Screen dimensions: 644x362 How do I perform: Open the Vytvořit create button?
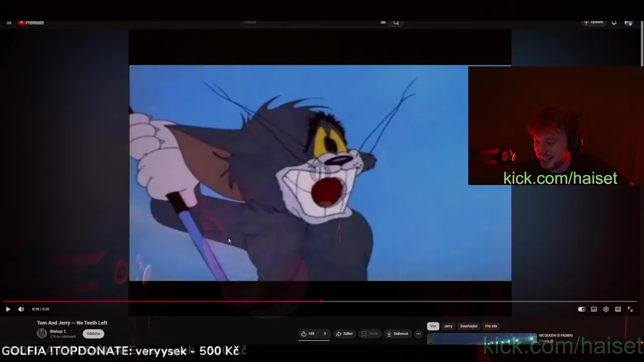click(x=594, y=23)
